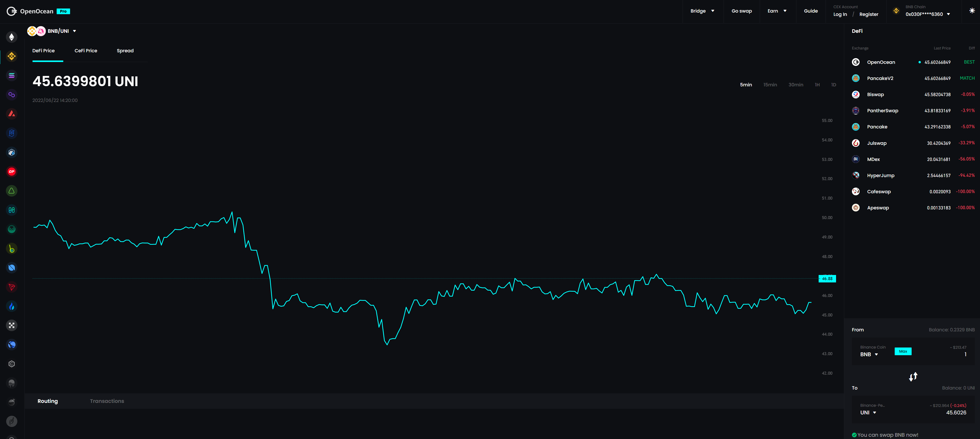
Task: Click the swap direction arrows icon
Action: (x=913, y=376)
